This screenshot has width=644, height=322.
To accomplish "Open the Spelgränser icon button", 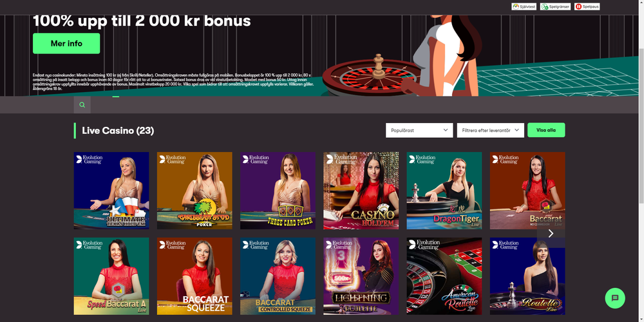I will pyautogui.click(x=555, y=6).
